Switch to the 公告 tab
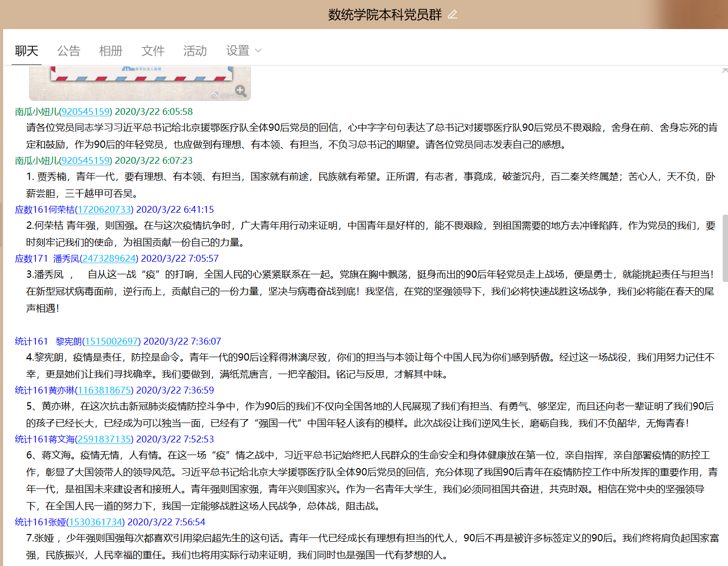The width and height of the screenshot is (728, 566). tap(68, 51)
